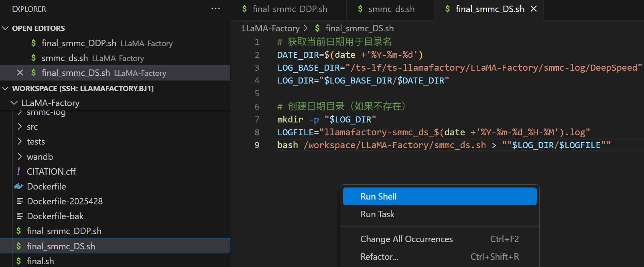Open Dockerfile-bak in the file tree
This screenshot has width=644, height=267.
55,216
